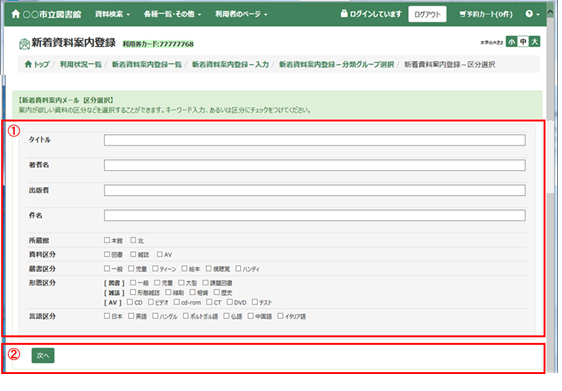Click the 予約カート cart icon

tap(463, 14)
